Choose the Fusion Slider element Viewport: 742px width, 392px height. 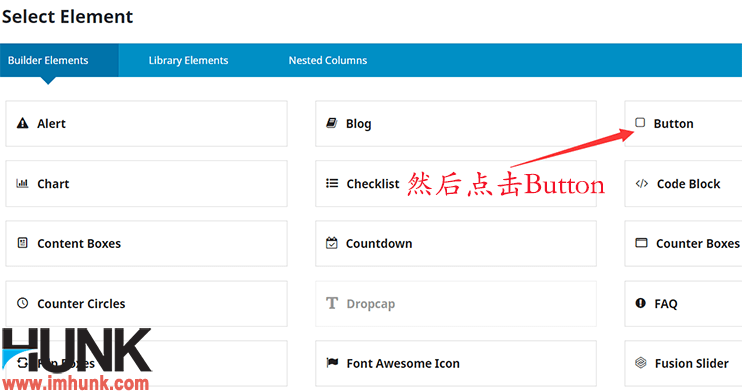683,363
